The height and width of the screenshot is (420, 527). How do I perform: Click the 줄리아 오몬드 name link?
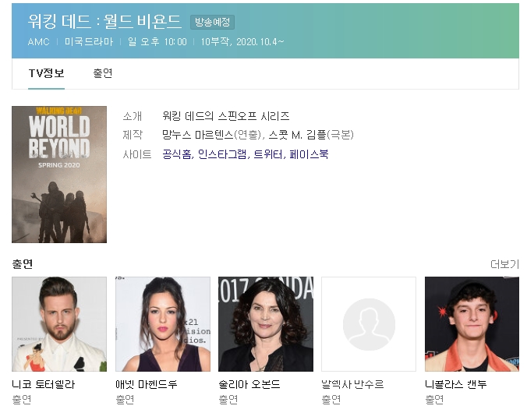249,384
